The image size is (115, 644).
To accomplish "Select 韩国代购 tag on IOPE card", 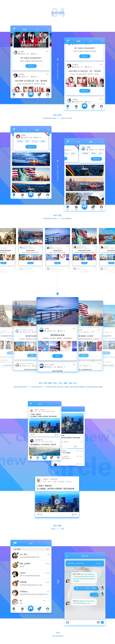I will pos(85,153).
